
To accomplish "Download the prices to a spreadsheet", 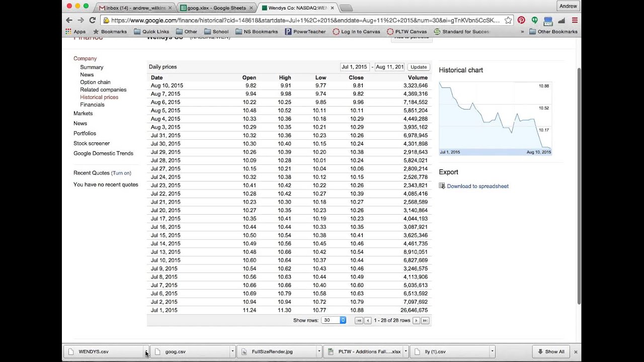I will (477, 186).
